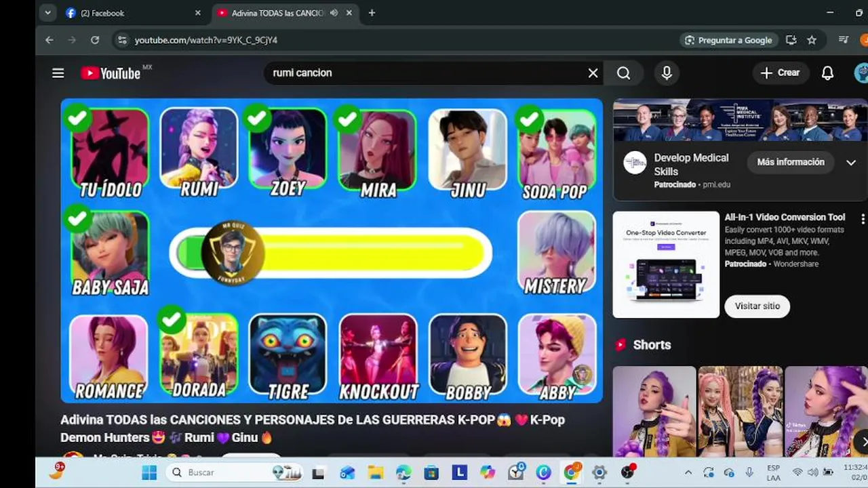This screenshot has height=488, width=868.
Task: Bookmark this page with the star icon
Action: tap(812, 40)
